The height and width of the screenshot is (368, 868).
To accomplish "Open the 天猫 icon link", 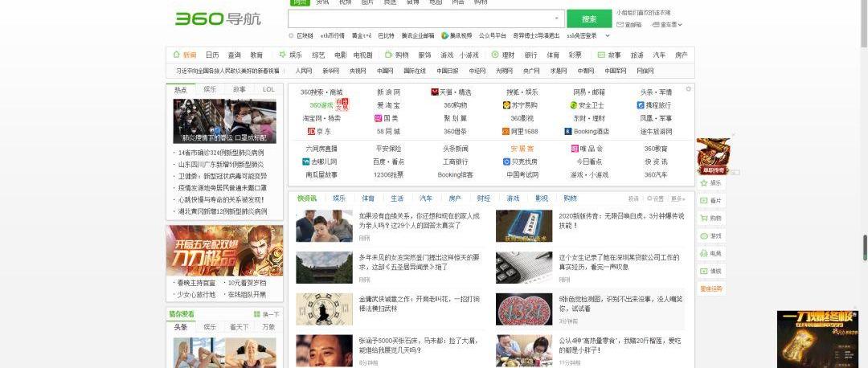I will (435, 92).
